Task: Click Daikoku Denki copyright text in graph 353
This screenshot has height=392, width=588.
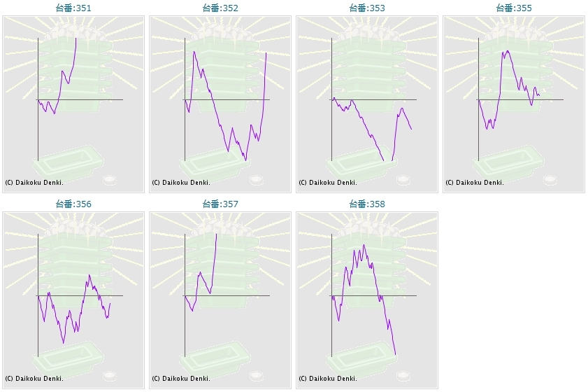Action: [328, 183]
